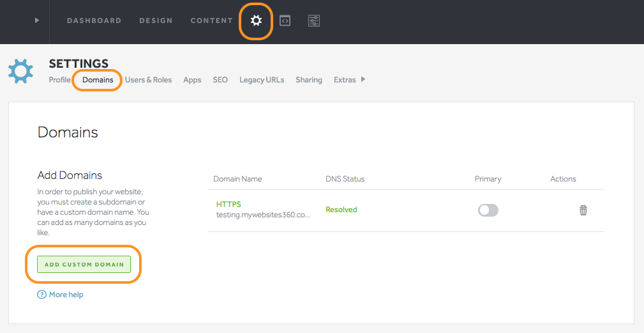Viewport: 644px width, 333px height.
Task: Open the sliders options icon in top bar
Action: click(x=314, y=20)
